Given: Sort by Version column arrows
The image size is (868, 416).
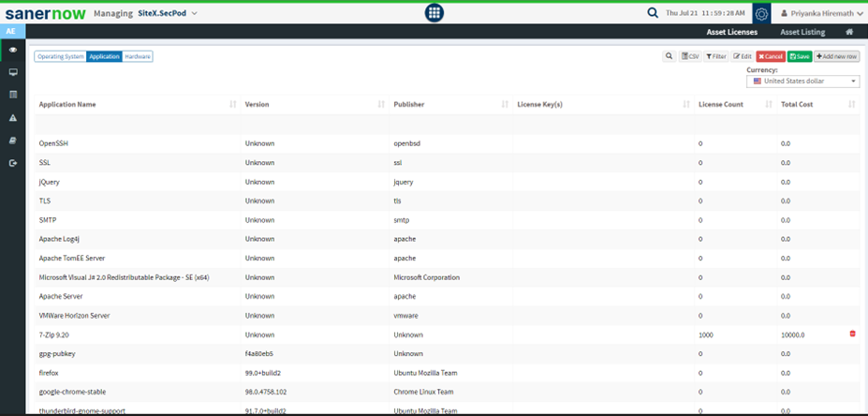Looking at the screenshot, I should [x=381, y=104].
